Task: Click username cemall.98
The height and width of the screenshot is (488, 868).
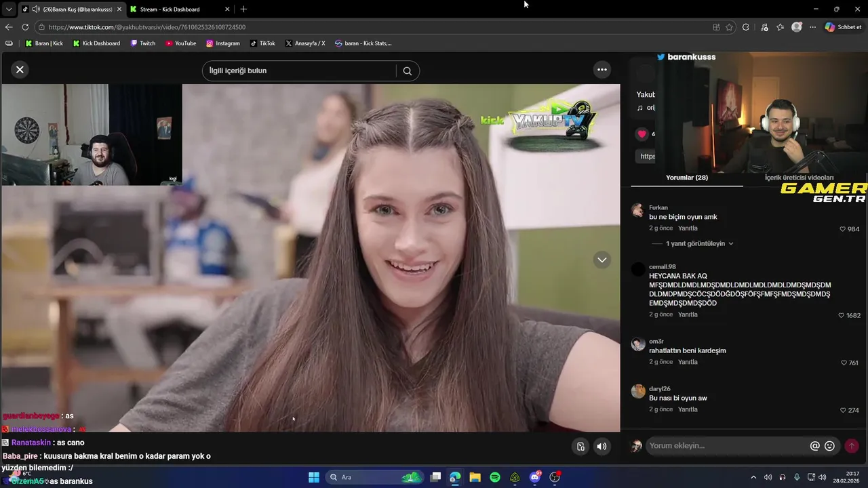Action: 662,267
